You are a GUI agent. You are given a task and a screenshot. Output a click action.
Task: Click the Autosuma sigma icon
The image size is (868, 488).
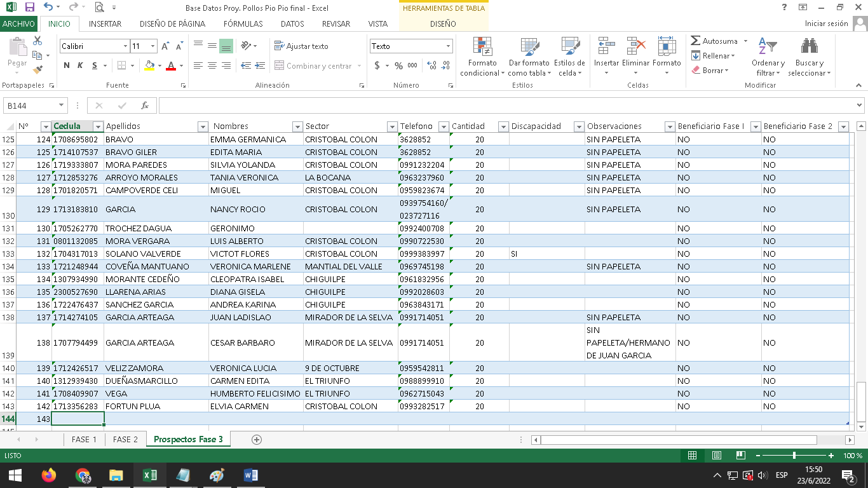(x=696, y=41)
